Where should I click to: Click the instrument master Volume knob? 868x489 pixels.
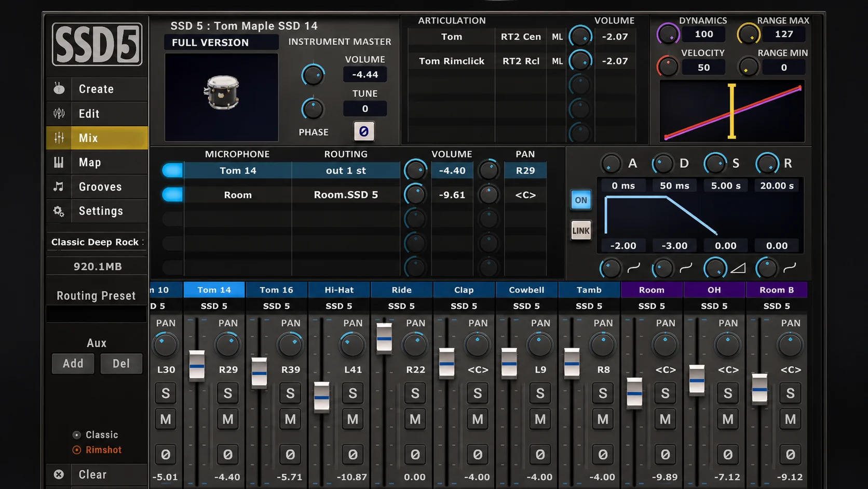click(313, 75)
